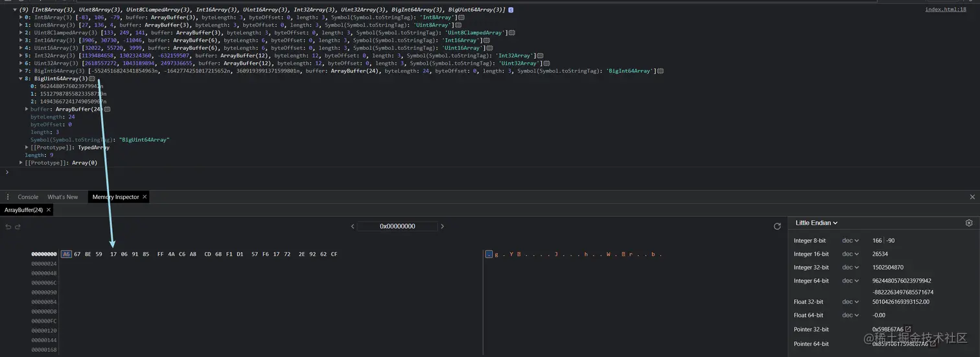
Task: Collapse the top-level (9) array entry
Action: (15, 10)
